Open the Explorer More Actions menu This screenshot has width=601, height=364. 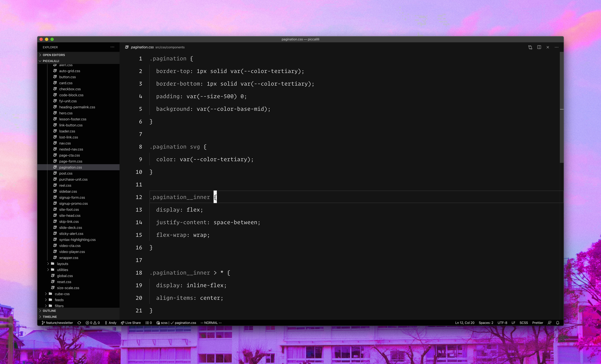[112, 47]
